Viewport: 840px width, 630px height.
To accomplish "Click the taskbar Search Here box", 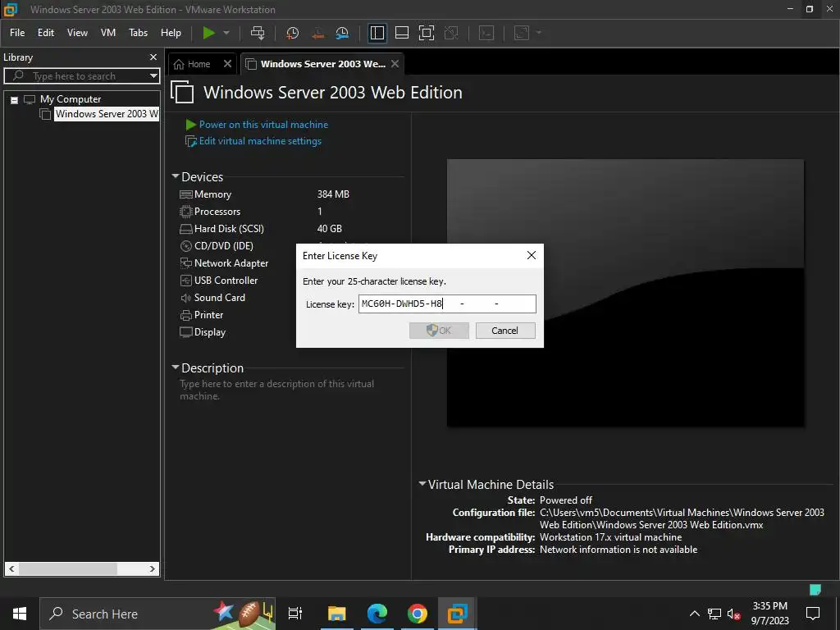I will point(157,614).
